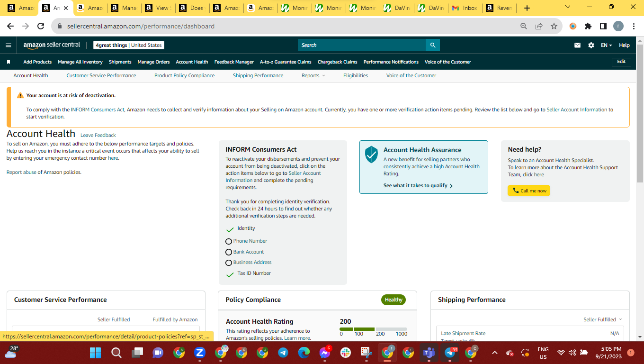Open the Bank Account verification link
The height and width of the screenshot is (364, 644).
(x=249, y=252)
